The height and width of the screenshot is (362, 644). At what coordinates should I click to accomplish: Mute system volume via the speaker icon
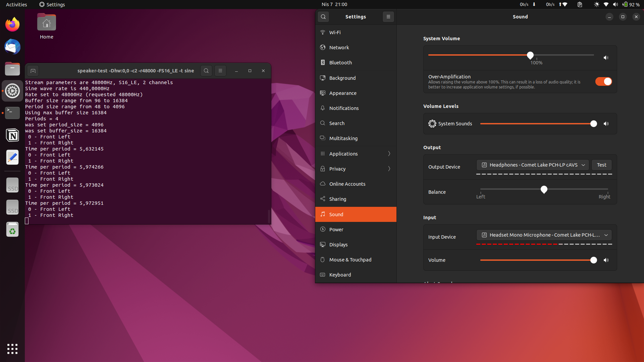[x=606, y=58]
